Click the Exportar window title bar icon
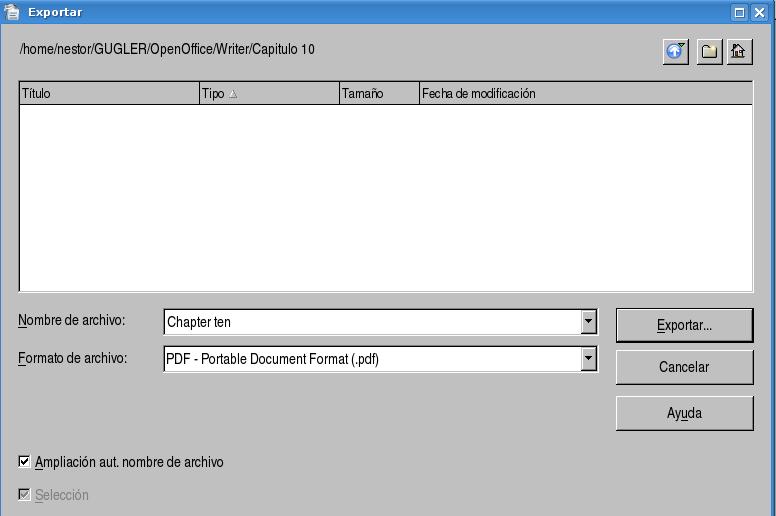 (12, 12)
